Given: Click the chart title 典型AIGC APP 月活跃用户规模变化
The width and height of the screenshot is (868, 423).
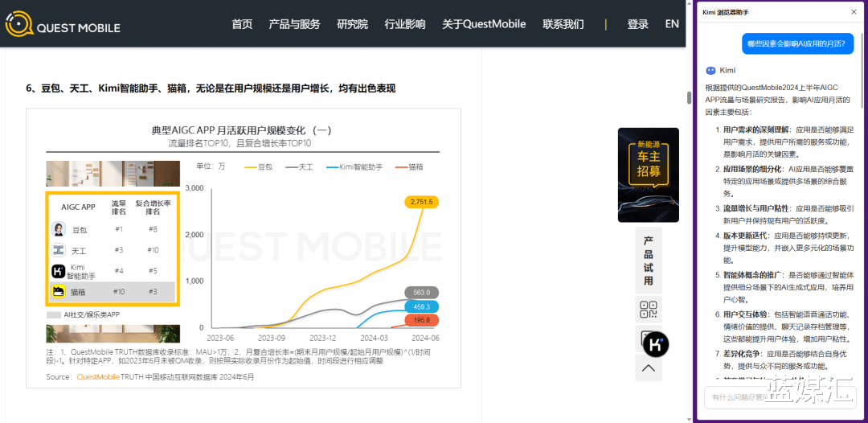Looking at the screenshot, I should [242, 130].
